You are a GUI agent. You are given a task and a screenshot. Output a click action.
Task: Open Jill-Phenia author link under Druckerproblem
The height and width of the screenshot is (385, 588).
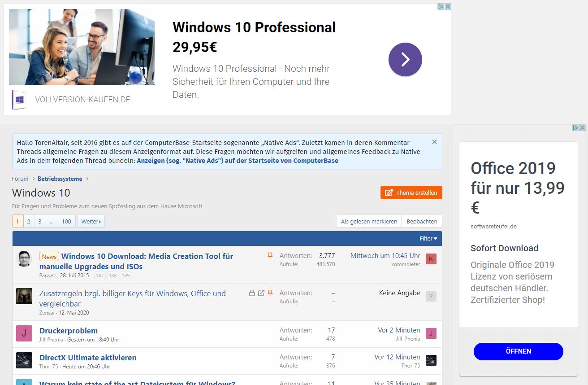coord(51,340)
